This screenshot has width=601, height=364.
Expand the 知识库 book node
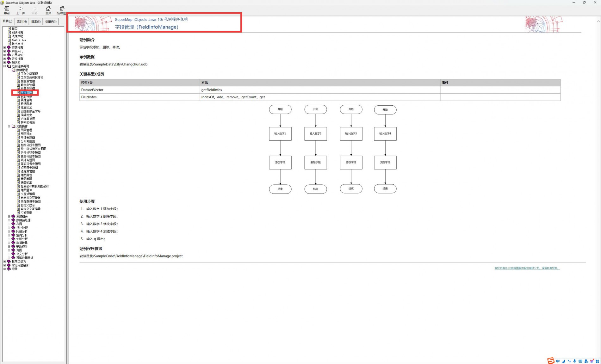coord(4,63)
